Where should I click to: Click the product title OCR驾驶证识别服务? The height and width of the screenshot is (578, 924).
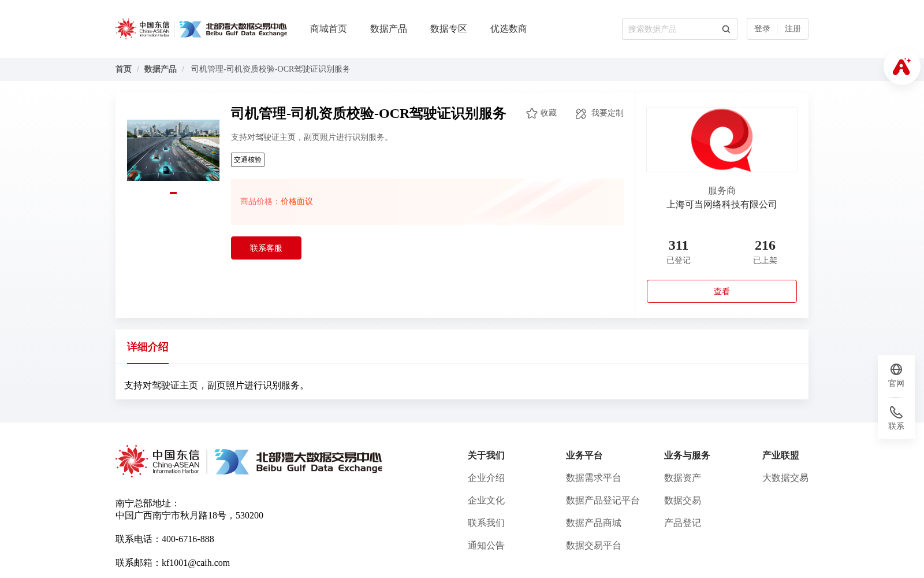pyautogui.click(x=368, y=113)
